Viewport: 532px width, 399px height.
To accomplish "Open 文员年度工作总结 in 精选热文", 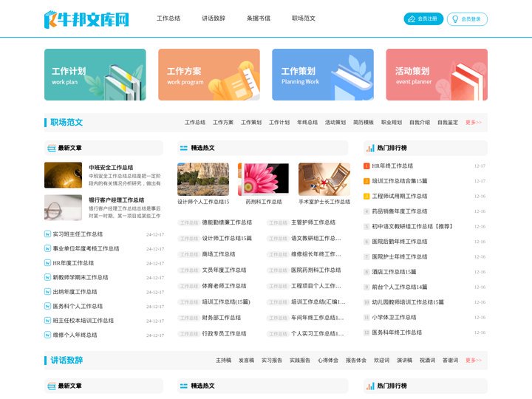I will click(x=225, y=270).
